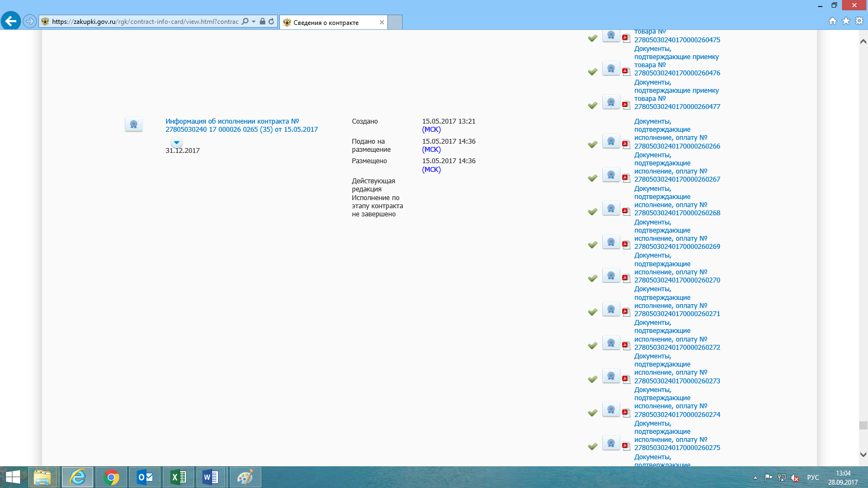Click the (МСК) link under Подано на размещение
The image size is (868, 488).
(431, 150)
